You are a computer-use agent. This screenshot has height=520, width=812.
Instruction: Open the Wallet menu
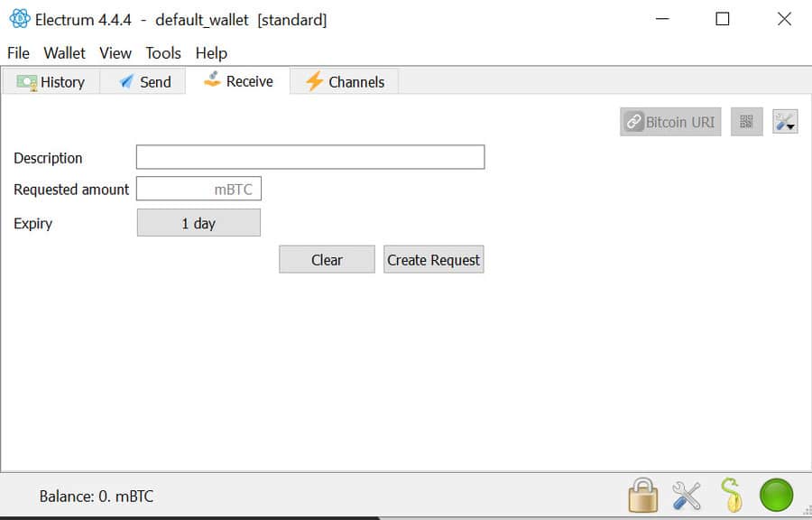64,53
